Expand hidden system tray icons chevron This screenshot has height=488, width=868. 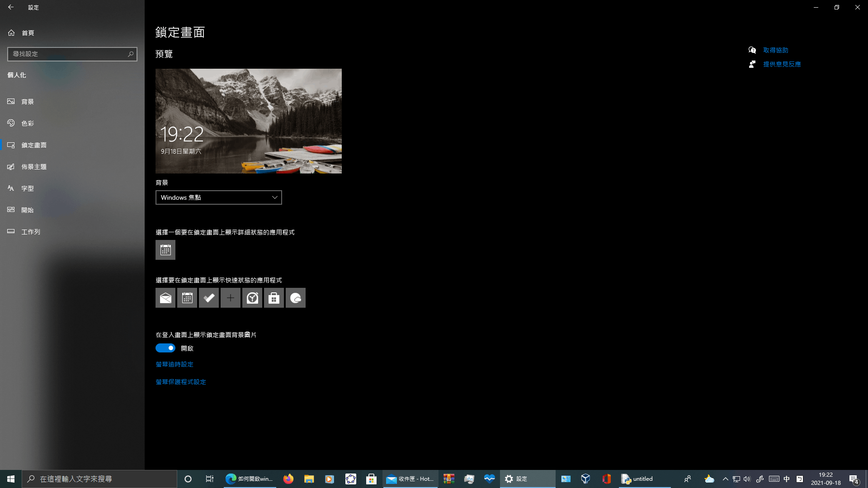725,479
